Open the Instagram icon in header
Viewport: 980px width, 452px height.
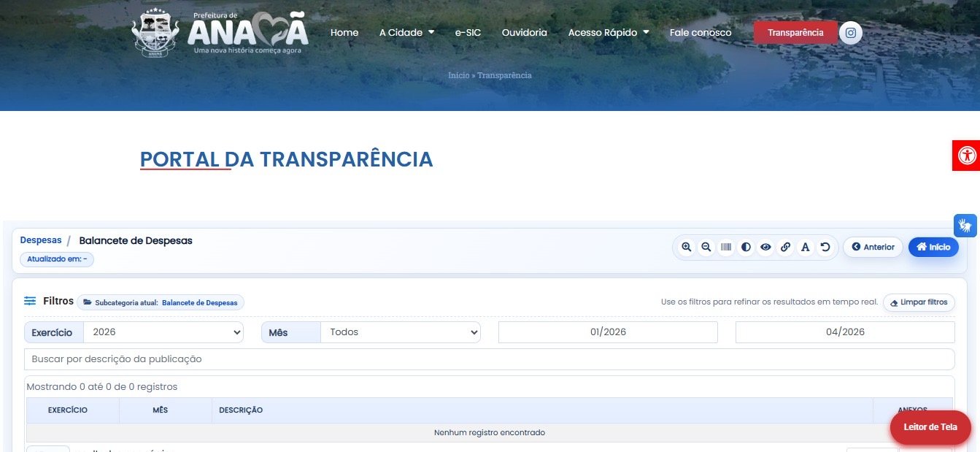850,33
